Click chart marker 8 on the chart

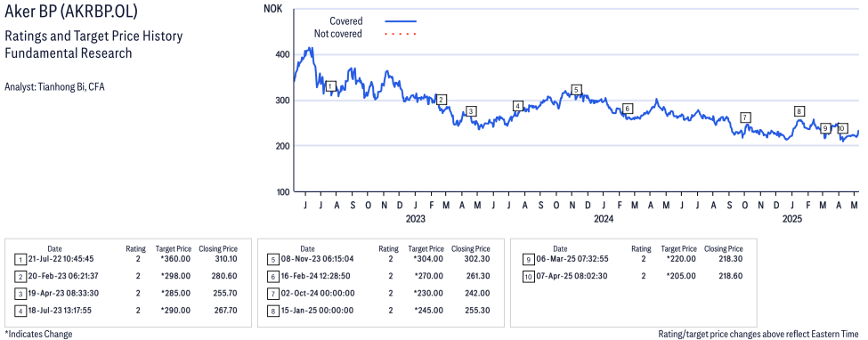click(799, 111)
